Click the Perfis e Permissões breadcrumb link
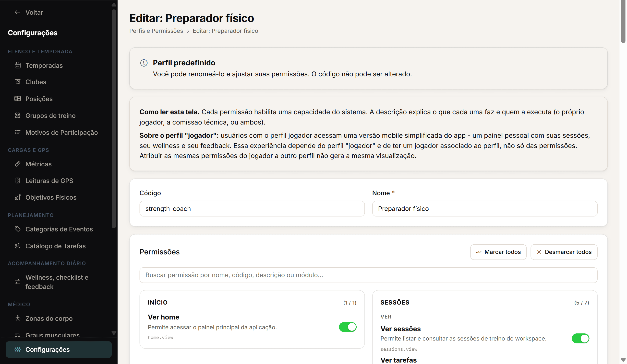The height and width of the screenshot is (364, 627). click(x=156, y=31)
